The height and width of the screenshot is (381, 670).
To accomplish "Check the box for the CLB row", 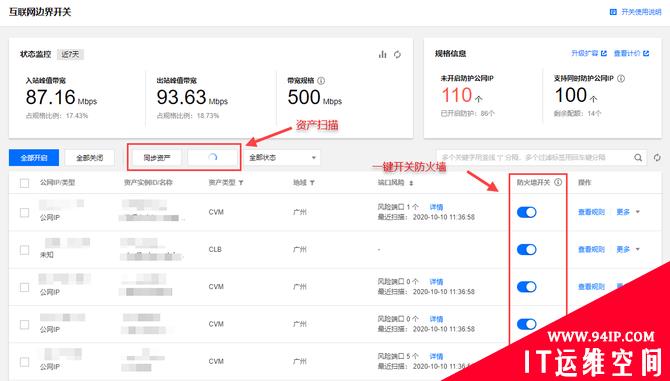I will [24, 249].
